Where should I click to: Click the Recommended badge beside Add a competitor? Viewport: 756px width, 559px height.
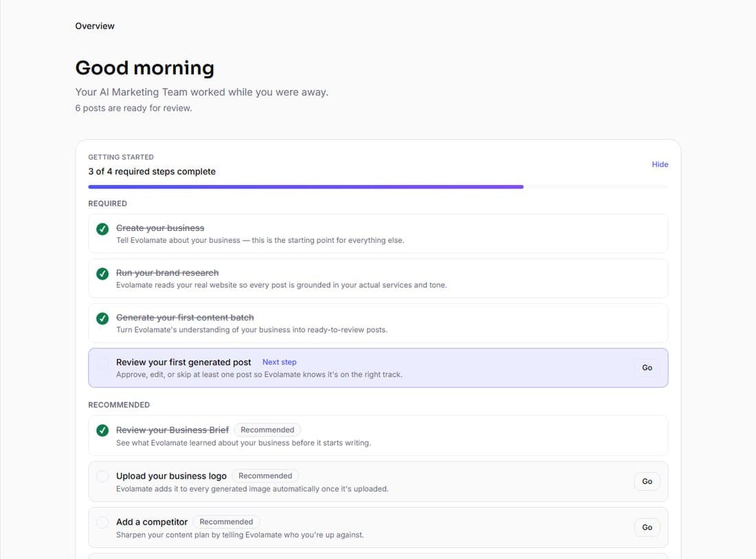tap(226, 522)
